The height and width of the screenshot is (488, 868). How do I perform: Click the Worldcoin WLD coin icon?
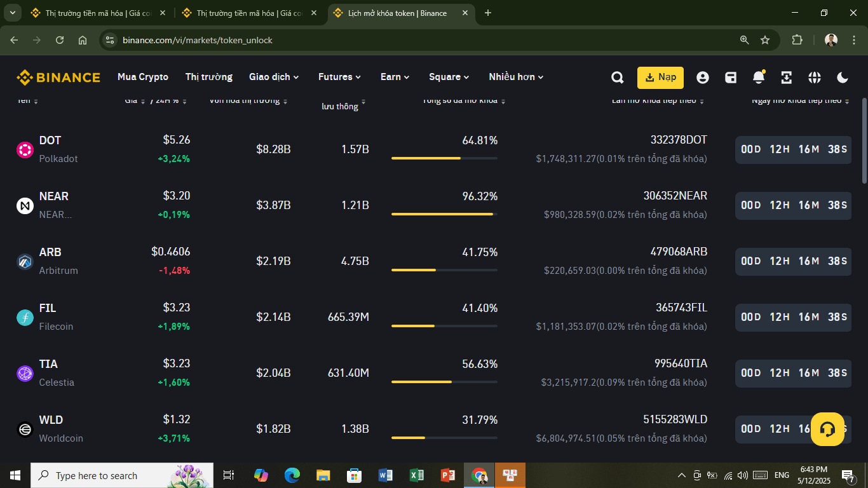pos(25,430)
